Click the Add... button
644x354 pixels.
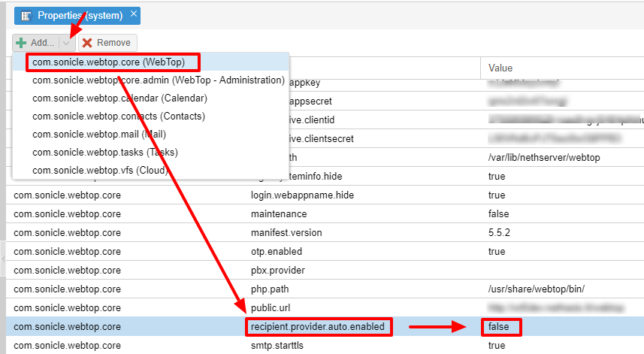[36, 43]
